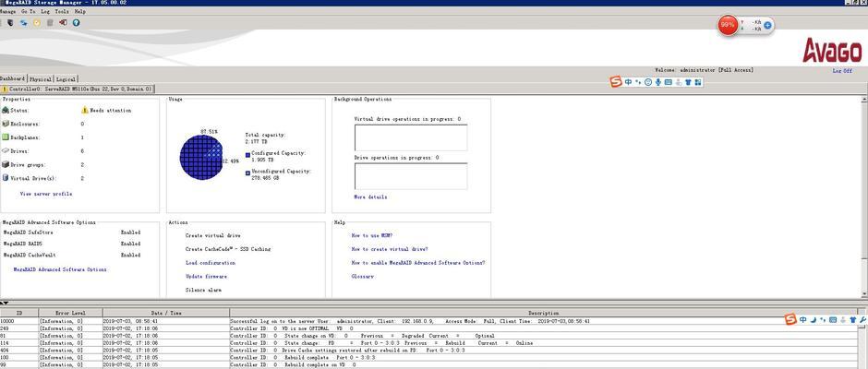Click the Refresh toolbar icon
Screen dimensions: 868x369
pos(23,23)
